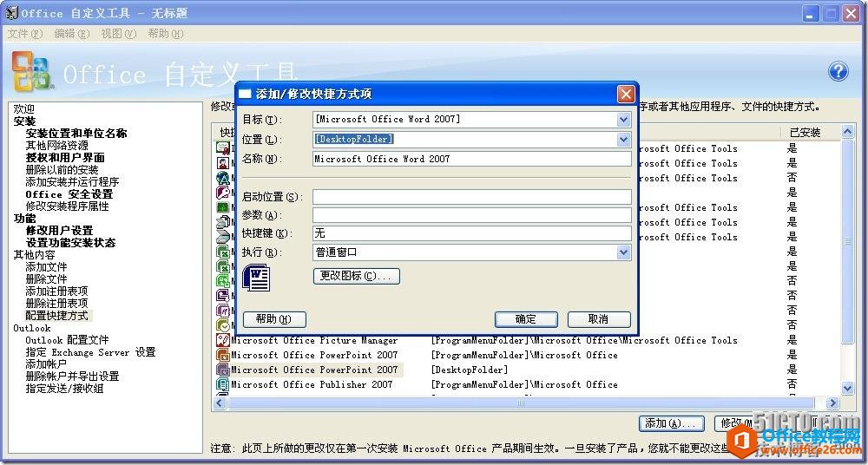Click the Outlook heading in the tree

[x=32, y=328]
